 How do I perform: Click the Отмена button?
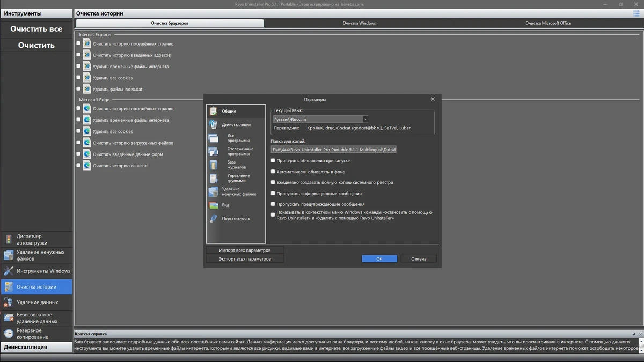pos(419,258)
